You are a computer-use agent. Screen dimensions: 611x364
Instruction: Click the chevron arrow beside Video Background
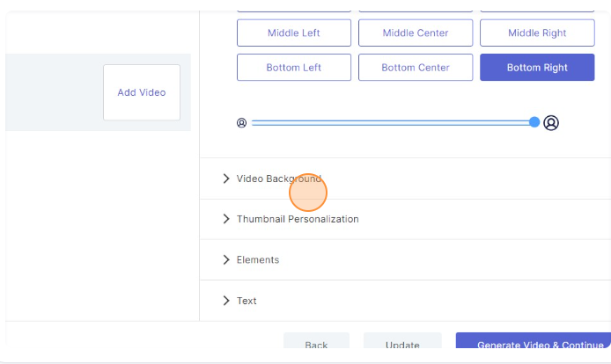[x=226, y=178]
